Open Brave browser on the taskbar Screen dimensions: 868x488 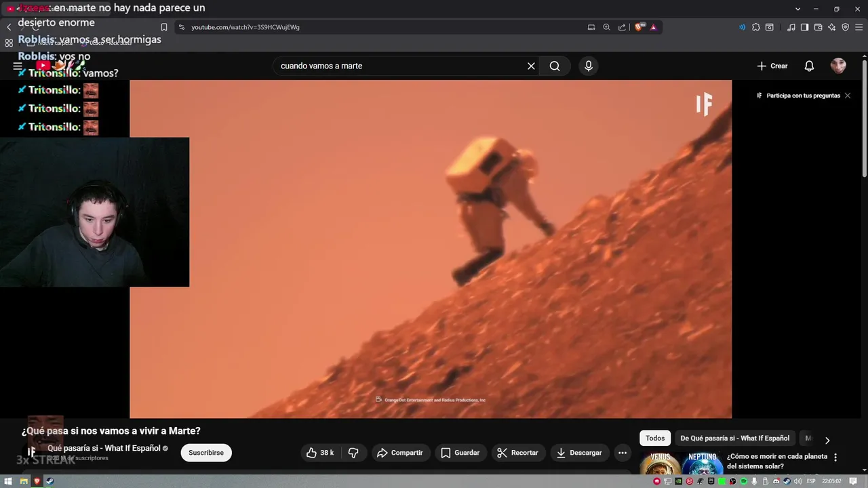37,481
